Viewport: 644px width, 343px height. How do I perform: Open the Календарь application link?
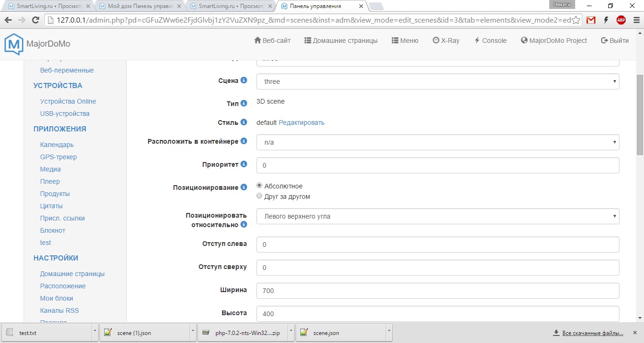point(57,145)
